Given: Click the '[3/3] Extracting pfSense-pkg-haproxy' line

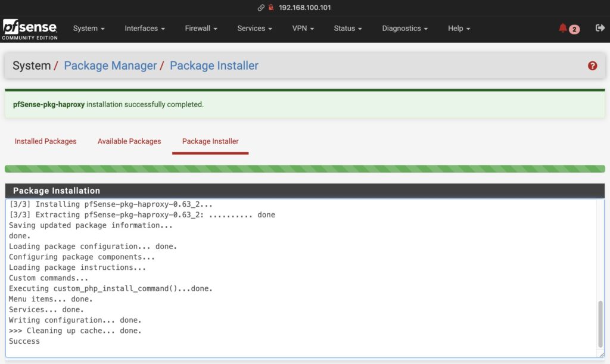Looking at the screenshot, I should point(142,214).
